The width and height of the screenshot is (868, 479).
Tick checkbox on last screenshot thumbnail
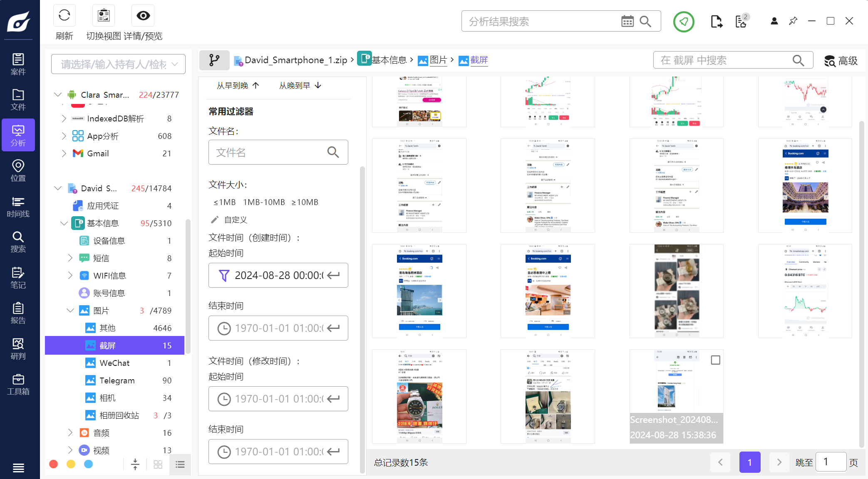(x=715, y=360)
